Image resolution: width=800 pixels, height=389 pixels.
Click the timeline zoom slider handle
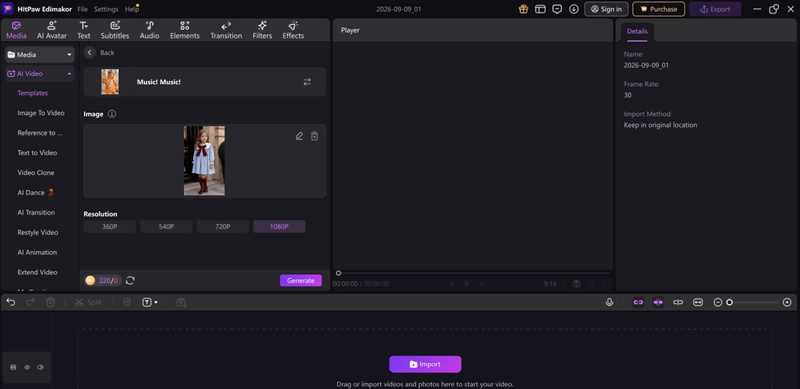point(730,302)
